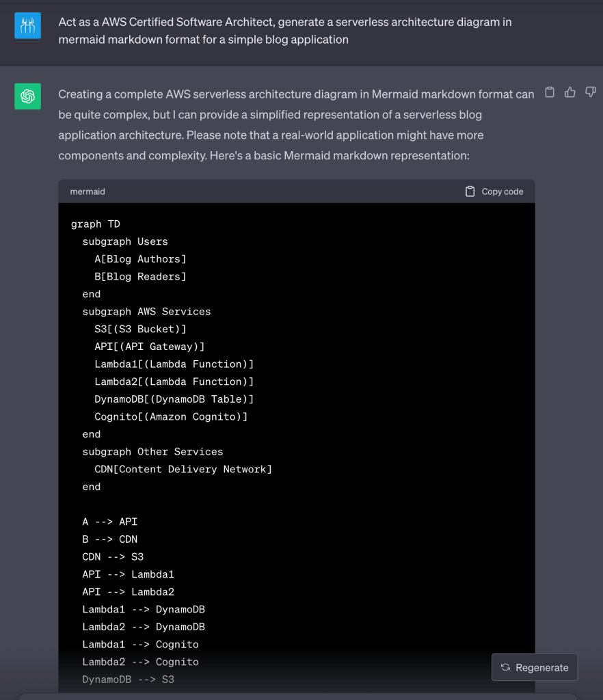The image size is (603, 700).
Task: Copy the response using clipboard icon
Action: click(549, 92)
